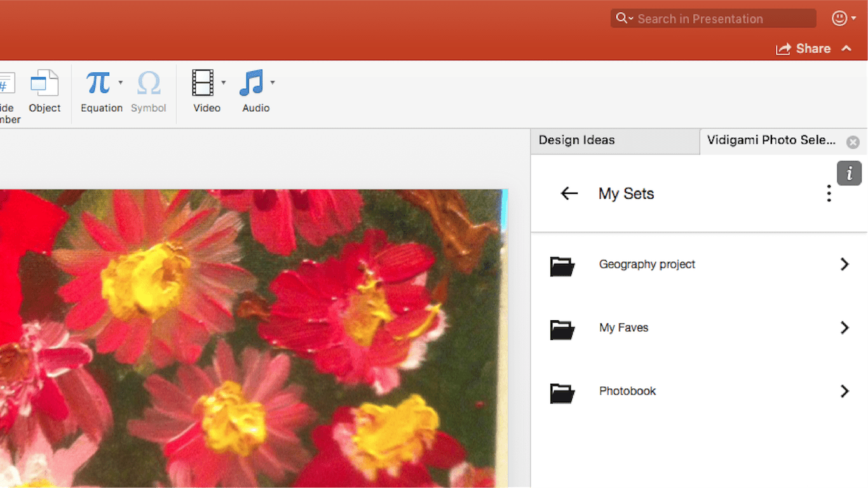Click the Slide Number icon

(x=6, y=83)
